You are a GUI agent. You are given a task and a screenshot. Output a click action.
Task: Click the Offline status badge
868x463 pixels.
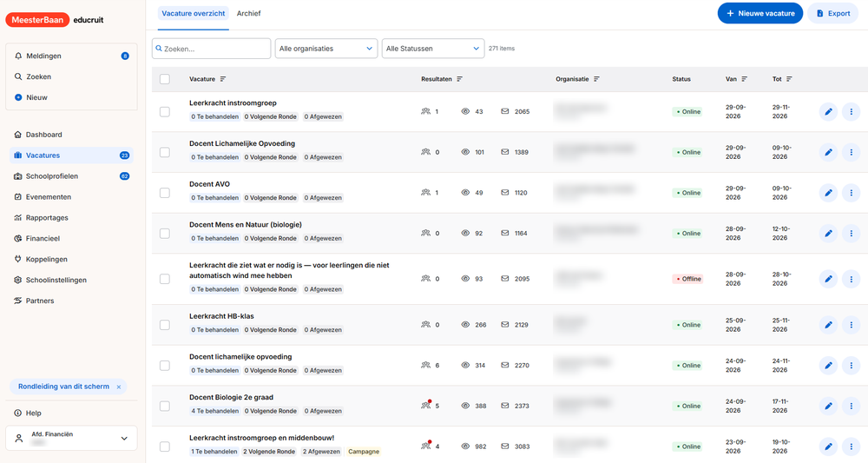click(687, 279)
